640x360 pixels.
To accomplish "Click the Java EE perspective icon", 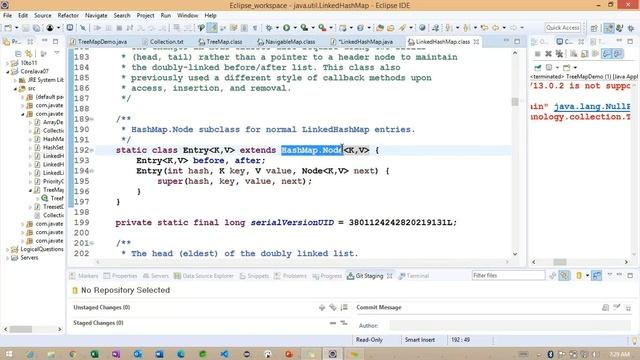I will (609, 28).
